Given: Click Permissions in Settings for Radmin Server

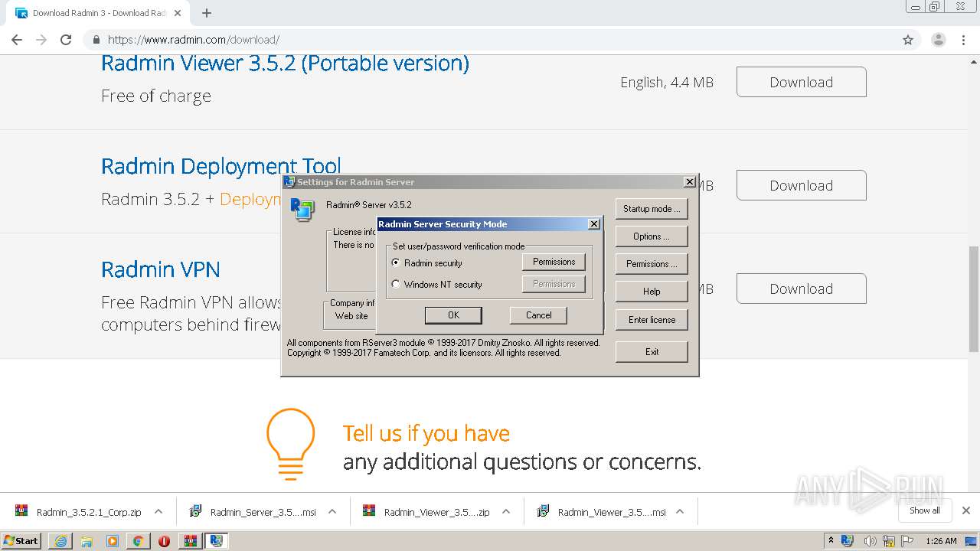Looking at the screenshot, I should 652,264.
